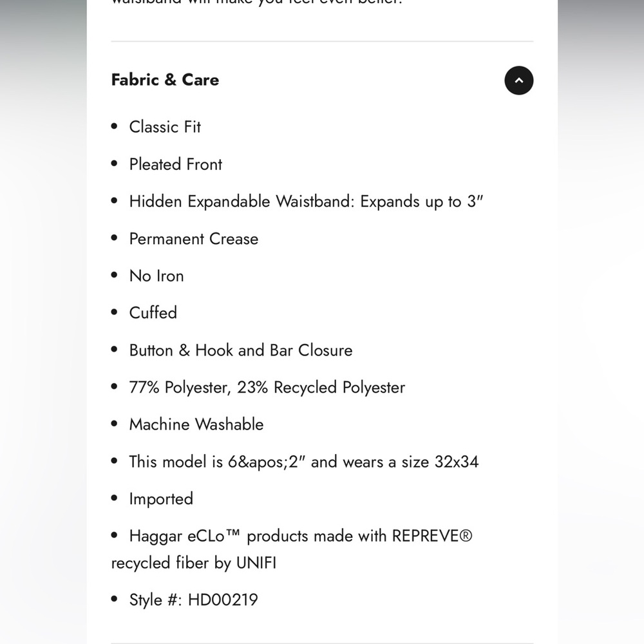Viewport: 644px width, 644px height.
Task: Collapse the Fabric & Care section chevron
Action: (x=518, y=80)
